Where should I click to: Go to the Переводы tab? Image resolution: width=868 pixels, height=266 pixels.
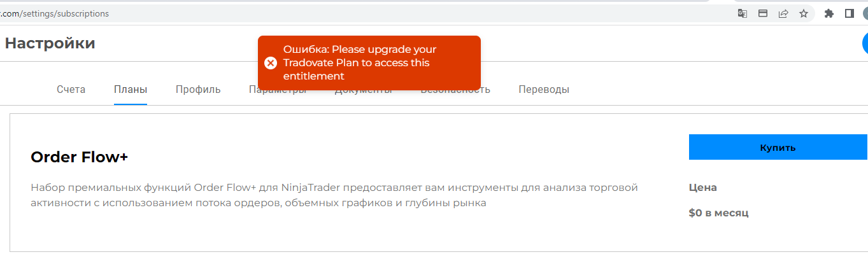coord(544,90)
